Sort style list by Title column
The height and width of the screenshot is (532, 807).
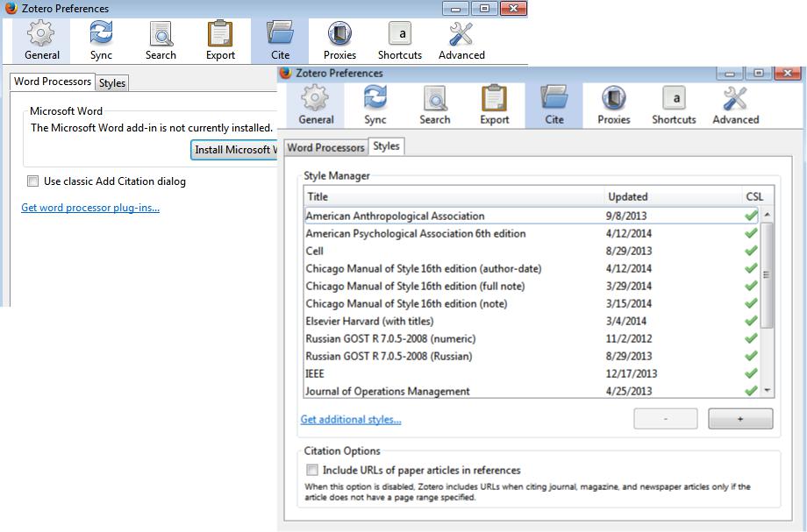point(454,196)
